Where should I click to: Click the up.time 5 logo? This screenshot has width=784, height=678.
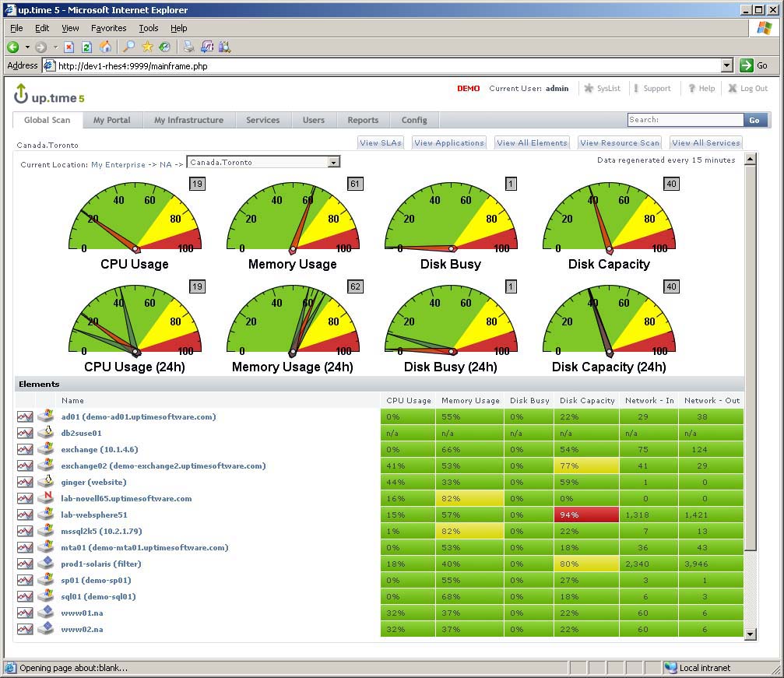[x=49, y=94]
